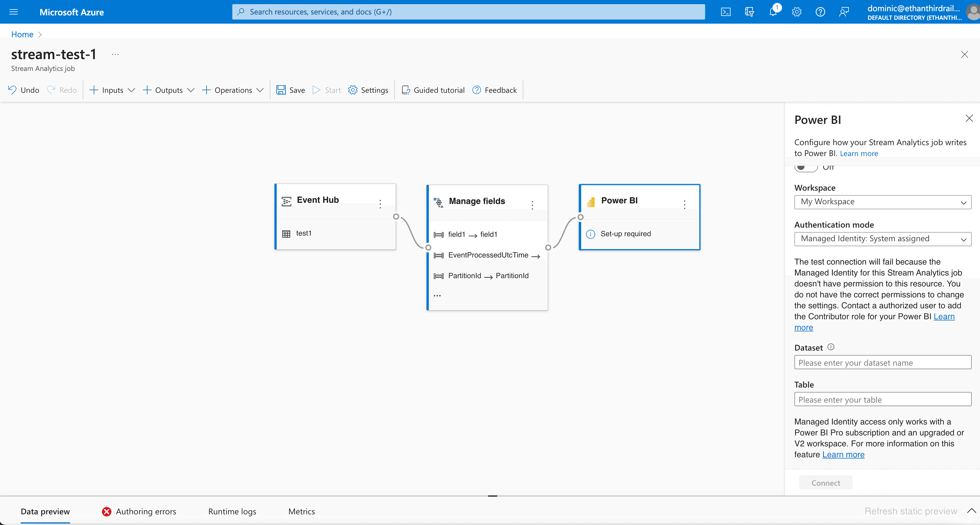Select the "test1" event hub entry
Image resolution: width=980 pixels, height=525 pixels.
(304, 233)
